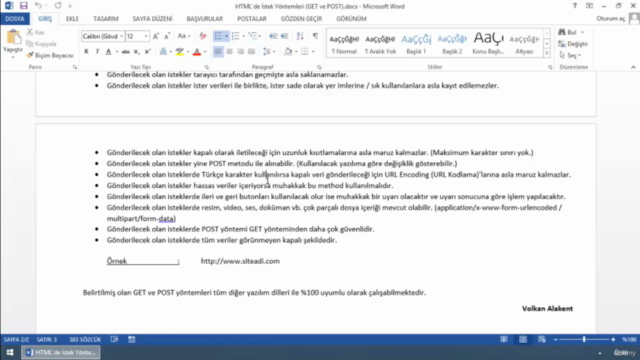Screen dimensions: 640x360
Task: Click the numbered list icon
Action: (236, 36)
